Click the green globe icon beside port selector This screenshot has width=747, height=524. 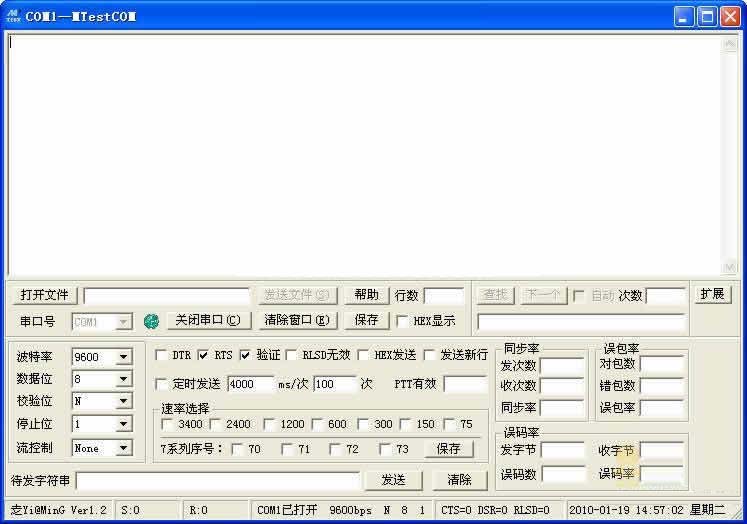tap(151, 321)
